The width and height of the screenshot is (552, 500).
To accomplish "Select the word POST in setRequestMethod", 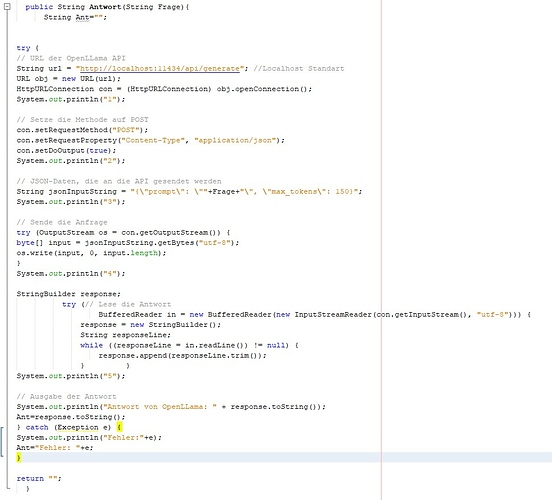I will tap(126, 130).
